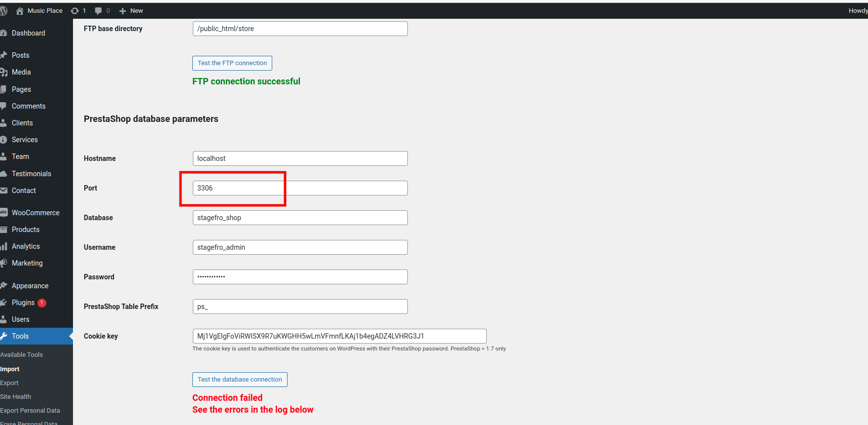Click the Posts pin icon
Image resolution: width=868 pixels, height=425 pixels.
pos(3,55)
